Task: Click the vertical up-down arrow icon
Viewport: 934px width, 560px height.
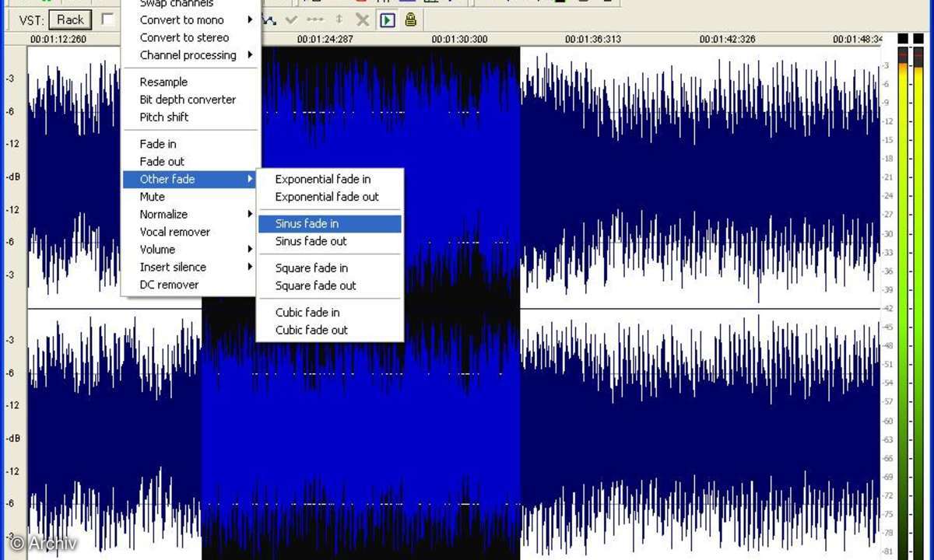Action: tap(339, 19)
